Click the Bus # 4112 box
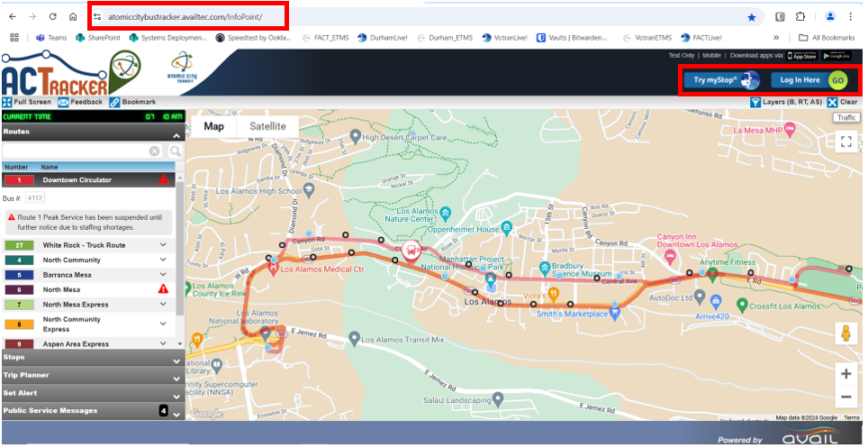The image size is (868, 448). [x=36, y=198]
